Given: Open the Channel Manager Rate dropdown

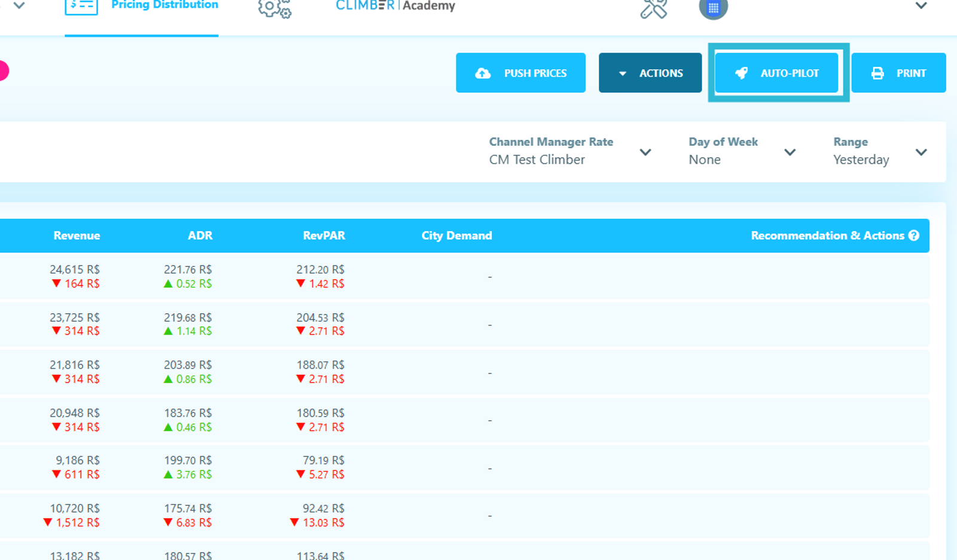Looking at the screenshot, I should click(x=570, y=151).
